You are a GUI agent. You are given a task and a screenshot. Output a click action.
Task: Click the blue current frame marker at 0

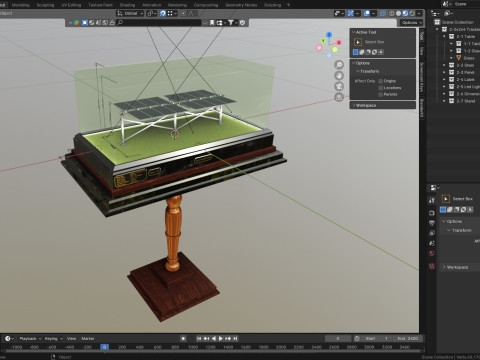point(104,347)
